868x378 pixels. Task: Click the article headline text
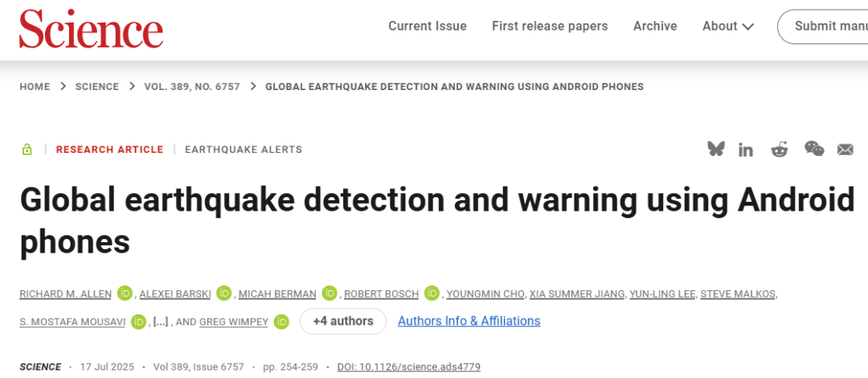[437, 220]
